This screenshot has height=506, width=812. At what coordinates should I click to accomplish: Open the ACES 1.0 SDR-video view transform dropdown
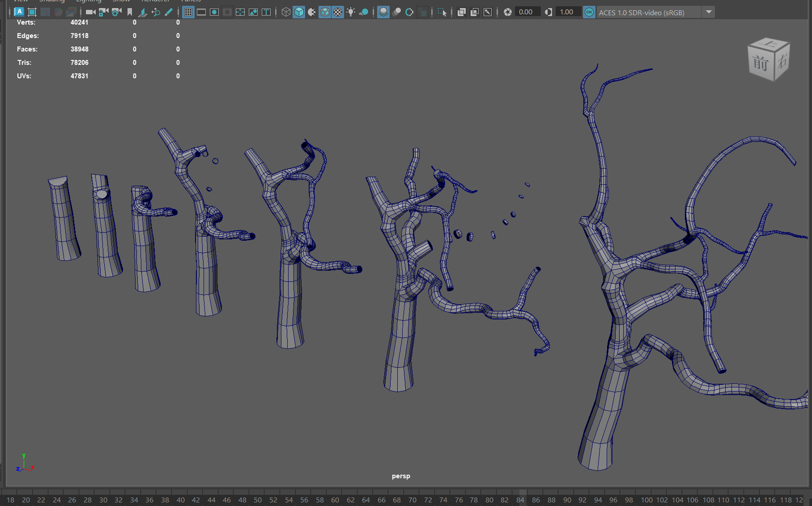pos(709,12)
